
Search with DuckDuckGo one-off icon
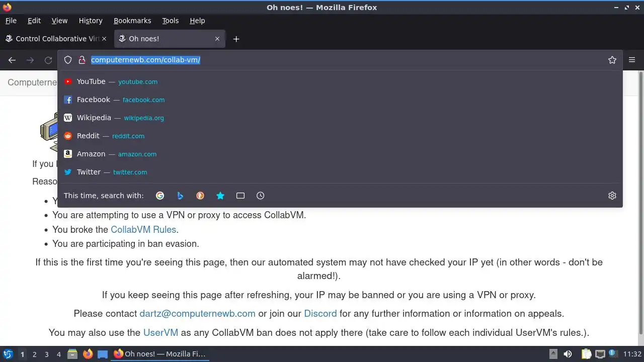tap(200, 196)
